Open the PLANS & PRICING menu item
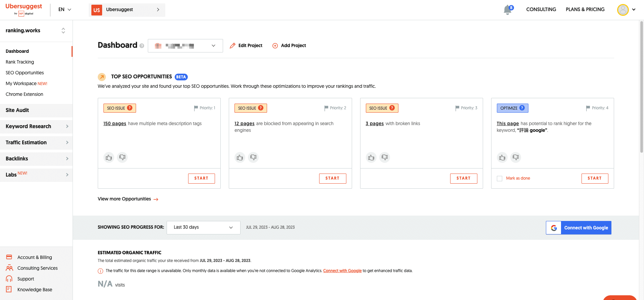644x300 pixels. pyautogui.click(x=585, y=9)
